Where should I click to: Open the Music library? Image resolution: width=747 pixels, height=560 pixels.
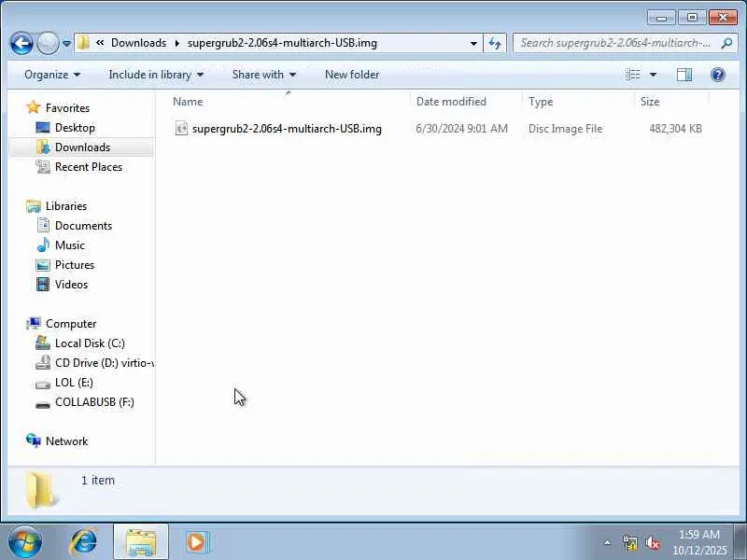tap(70, 245)
